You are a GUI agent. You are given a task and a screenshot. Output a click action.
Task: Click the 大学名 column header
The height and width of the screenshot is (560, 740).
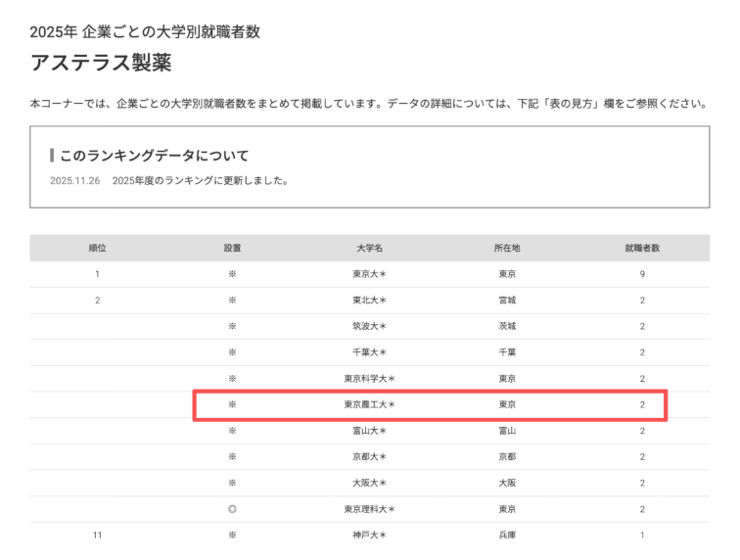coord(369,249)
